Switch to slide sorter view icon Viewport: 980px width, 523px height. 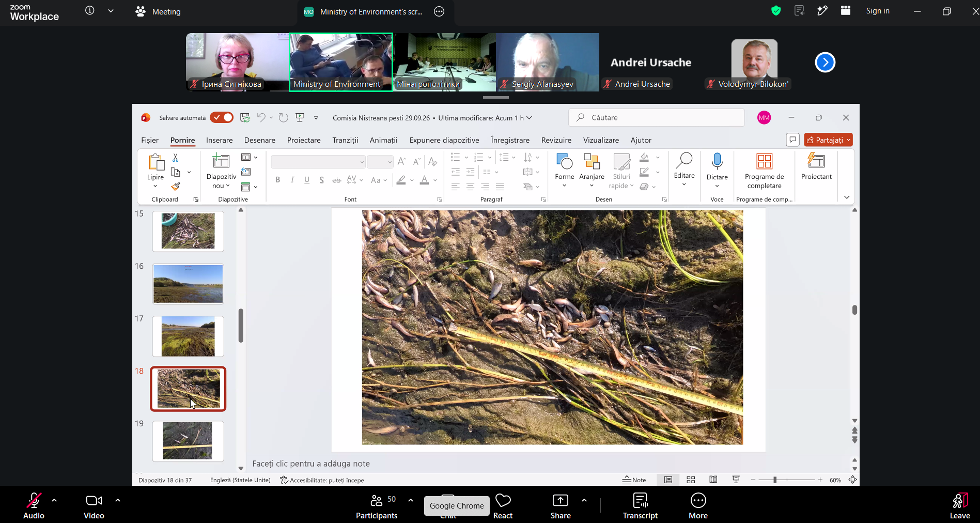coord(691,480)
